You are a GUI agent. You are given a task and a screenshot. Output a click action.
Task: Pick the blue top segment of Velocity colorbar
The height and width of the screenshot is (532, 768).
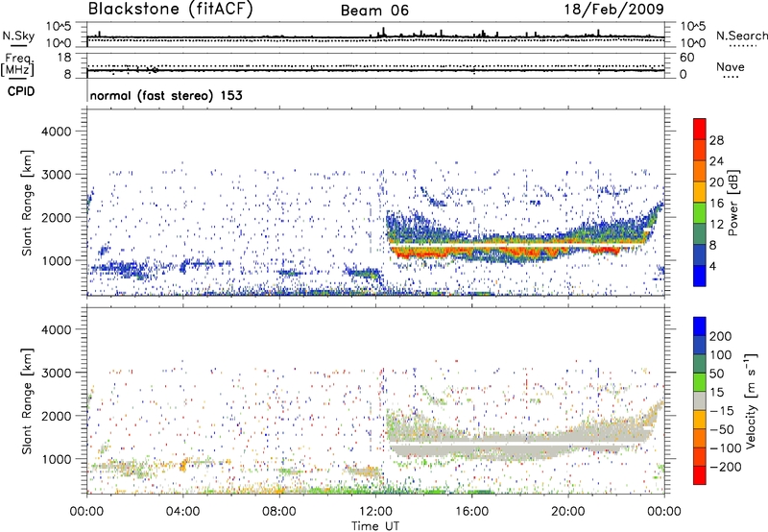tap(700, 326)
